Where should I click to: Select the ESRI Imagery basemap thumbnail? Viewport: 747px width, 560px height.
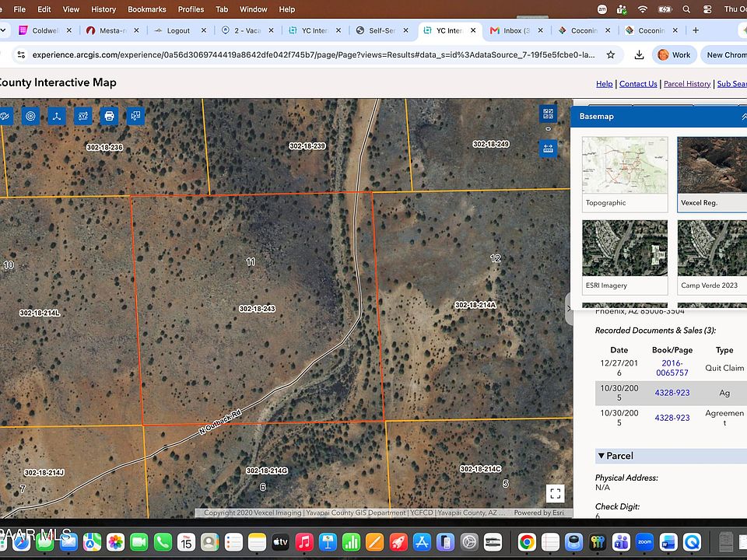pyautogui.click(x=625, y=257)
